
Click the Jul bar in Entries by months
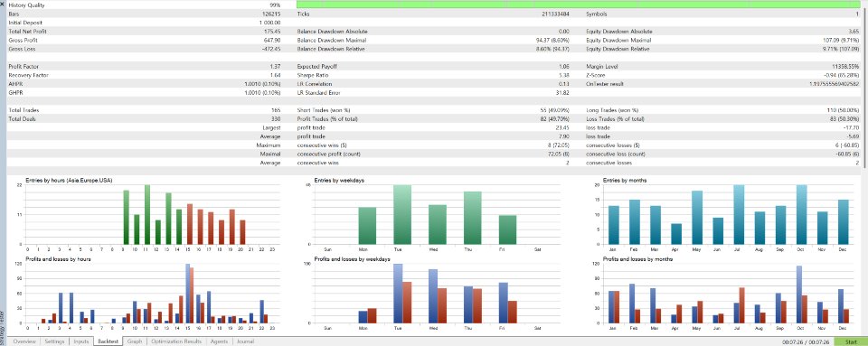click(739, 214)
